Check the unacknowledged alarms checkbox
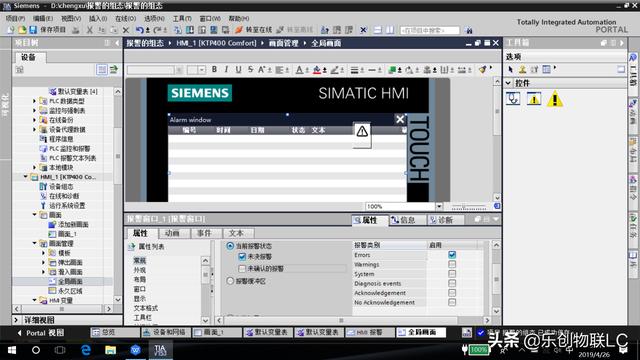The image size is (640, 360). [242, 269]
